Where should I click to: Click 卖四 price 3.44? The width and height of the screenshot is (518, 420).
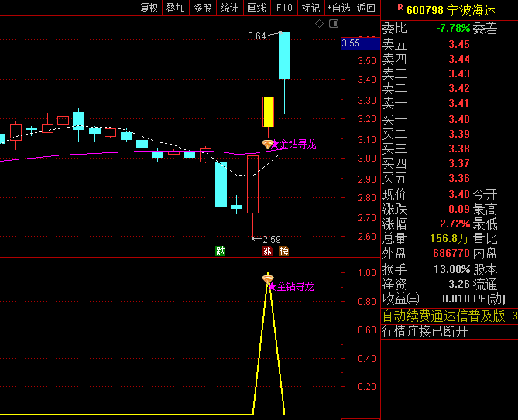[x=459, y=59]
